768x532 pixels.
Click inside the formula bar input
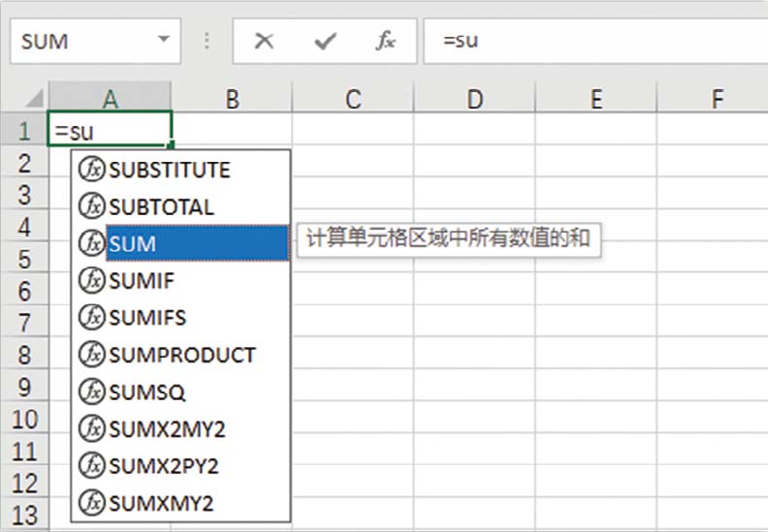coord(592,42)
